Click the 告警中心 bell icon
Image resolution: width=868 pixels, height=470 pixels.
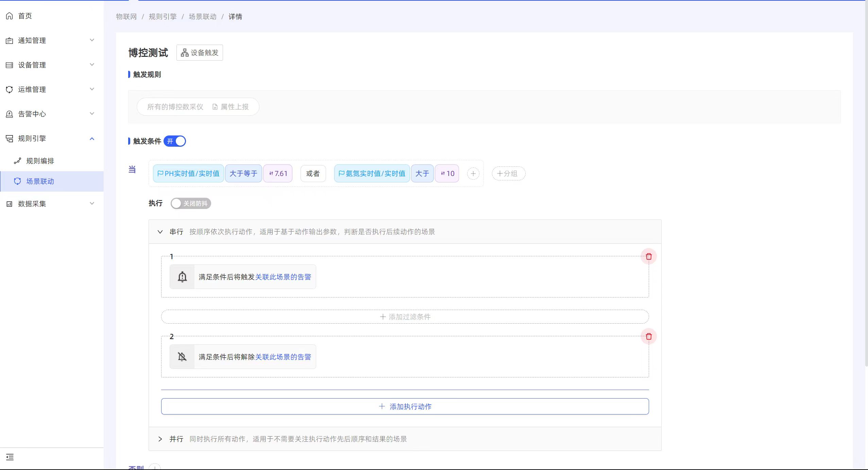(x=10, y=114)
